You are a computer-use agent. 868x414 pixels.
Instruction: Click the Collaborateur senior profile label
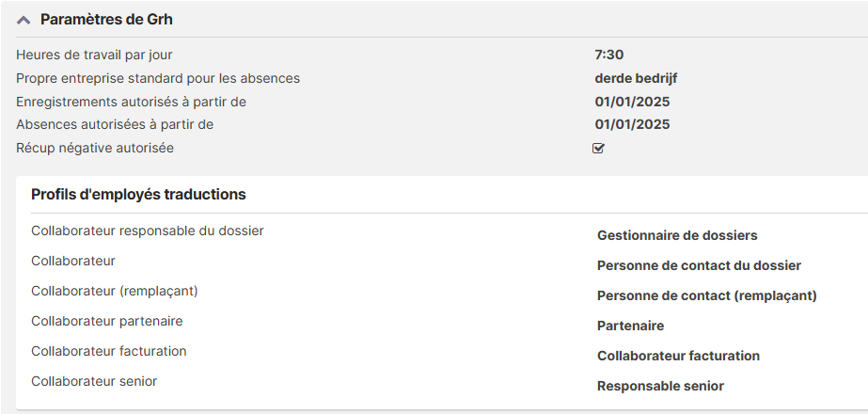[x=94, y=381]
